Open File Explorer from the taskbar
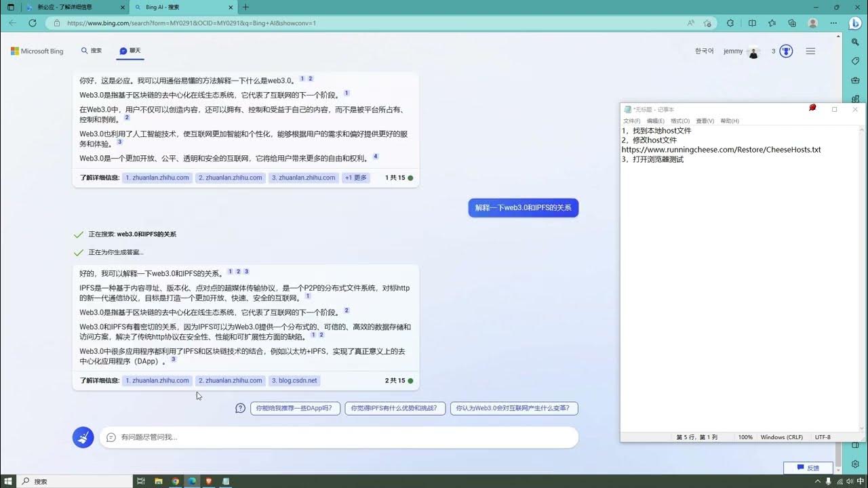This screenshot has width=868, height=488. [x=158, y=481]
